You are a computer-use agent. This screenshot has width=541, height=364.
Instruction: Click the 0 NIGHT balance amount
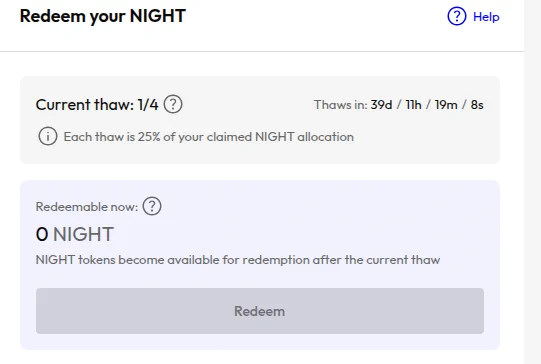click(x=75, y=234)
